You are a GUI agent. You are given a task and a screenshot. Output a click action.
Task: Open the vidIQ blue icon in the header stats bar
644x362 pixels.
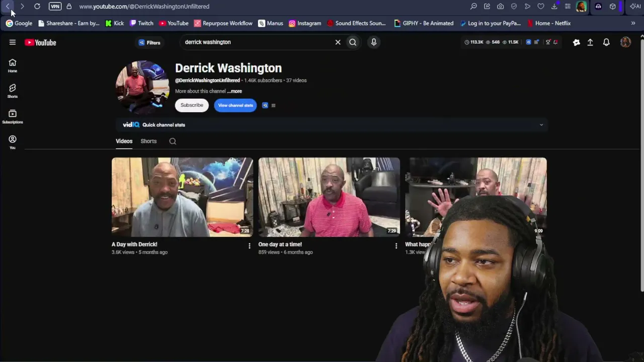[x=528, y=42]
